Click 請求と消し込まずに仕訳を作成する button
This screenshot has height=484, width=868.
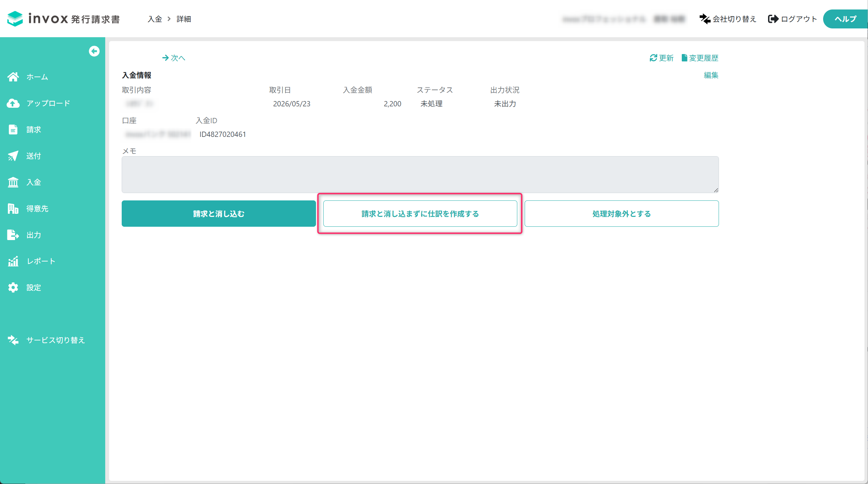pos(420,214)
